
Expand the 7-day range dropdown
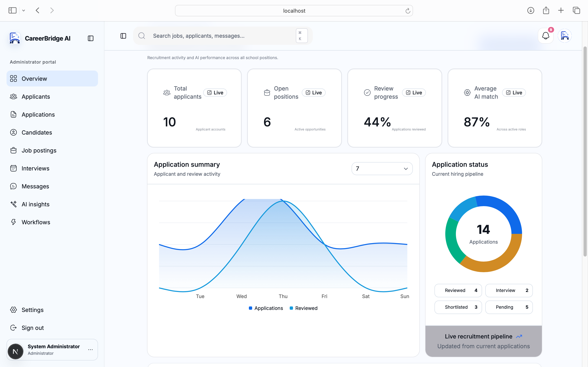click(x=382, y=169)
